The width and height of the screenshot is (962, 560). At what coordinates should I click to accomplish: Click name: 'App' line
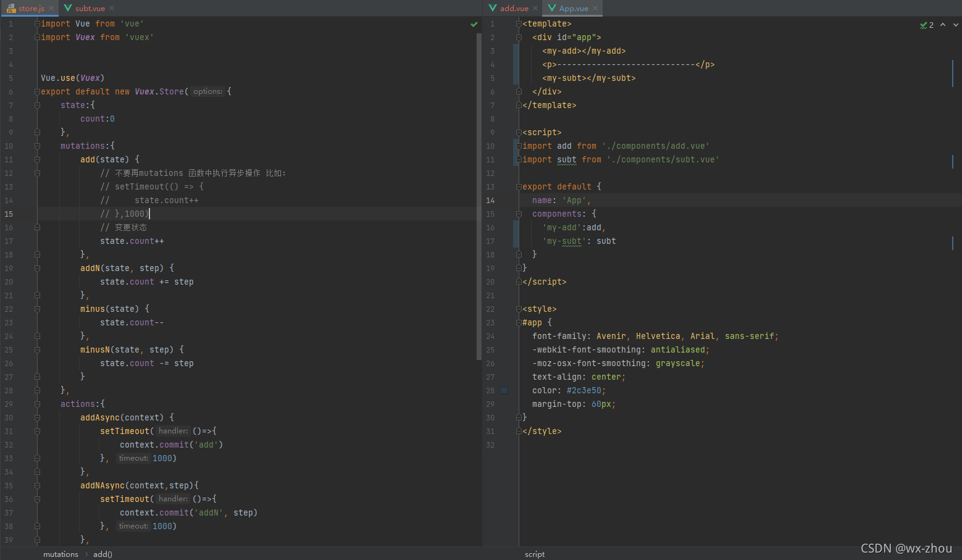(562, 200)
